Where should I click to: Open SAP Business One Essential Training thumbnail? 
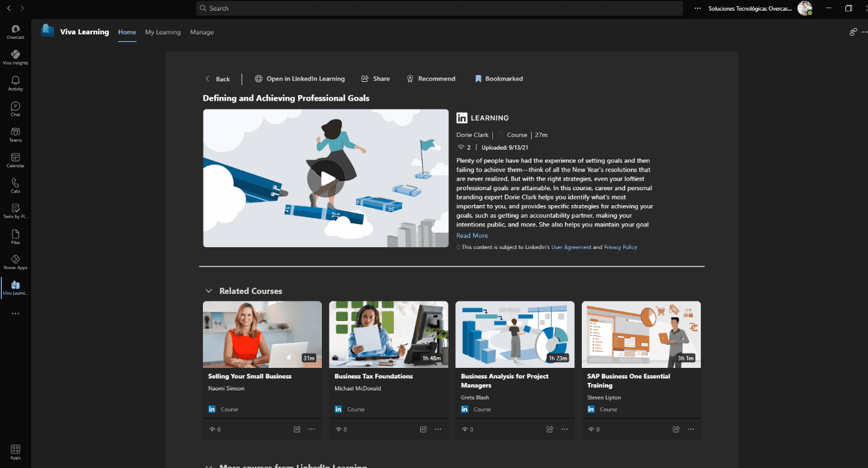click(642, 334)
